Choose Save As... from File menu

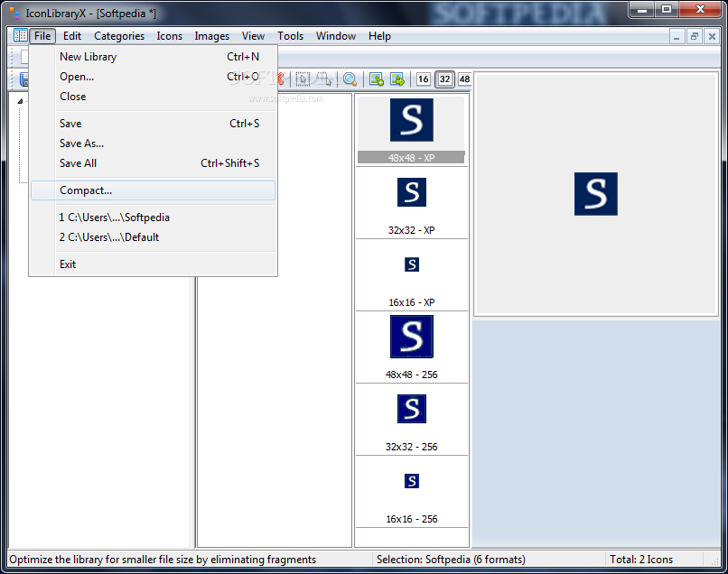point(154,143)
